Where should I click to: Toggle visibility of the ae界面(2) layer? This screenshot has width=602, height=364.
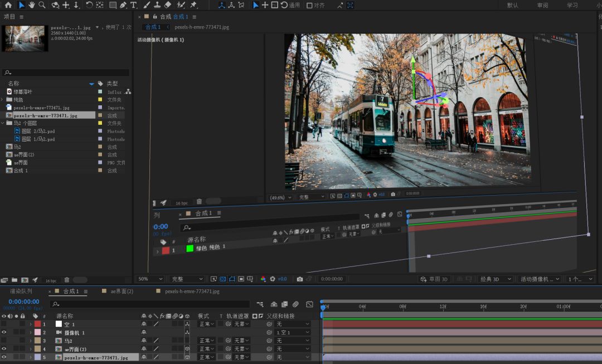tap(4, 349)
